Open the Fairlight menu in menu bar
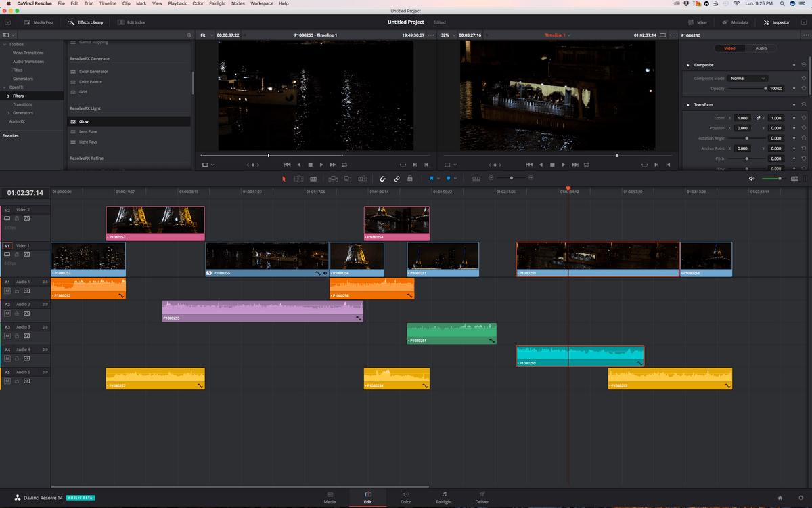Image resolution: width=812 pixels, height=508 pixels. point(217,3)
